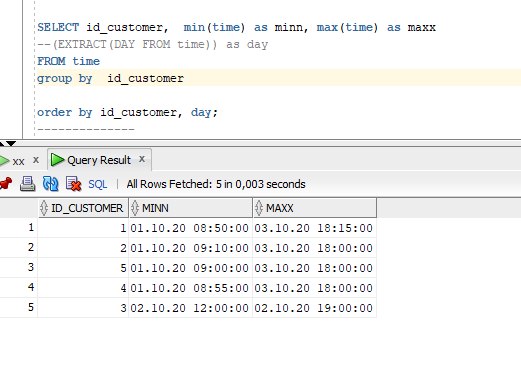The height and width of the screenshot is (379, 521).
Task: Select MAXX cell 03.10.20 18:15:00
Action: point(314,228)
